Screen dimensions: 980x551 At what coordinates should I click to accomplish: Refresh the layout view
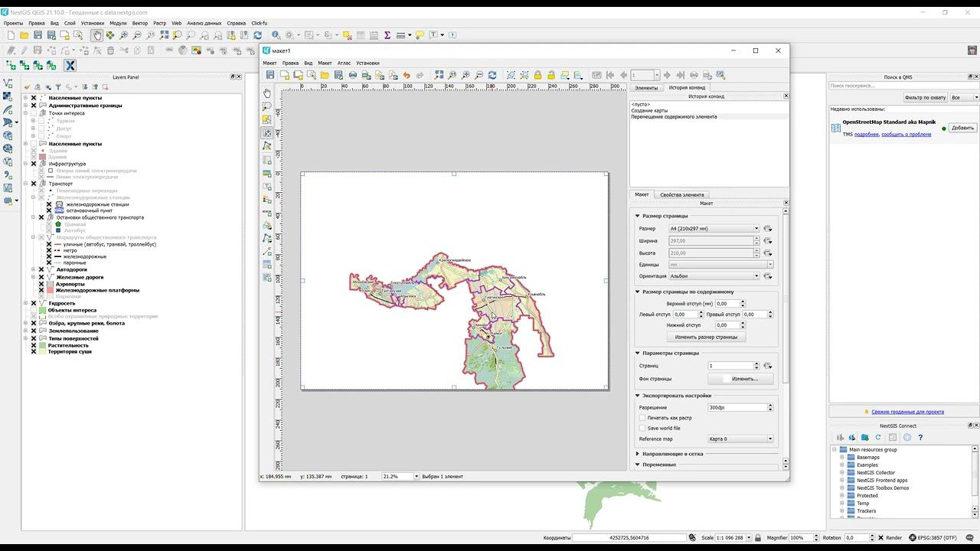click(492, 75)
